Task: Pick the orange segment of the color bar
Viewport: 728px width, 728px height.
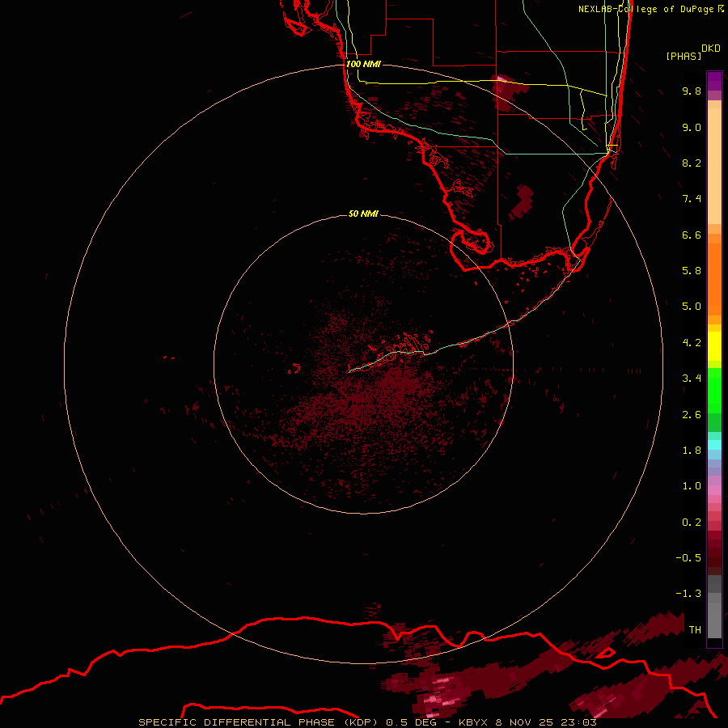Action: pyautogui.click(x=714, y=280)
